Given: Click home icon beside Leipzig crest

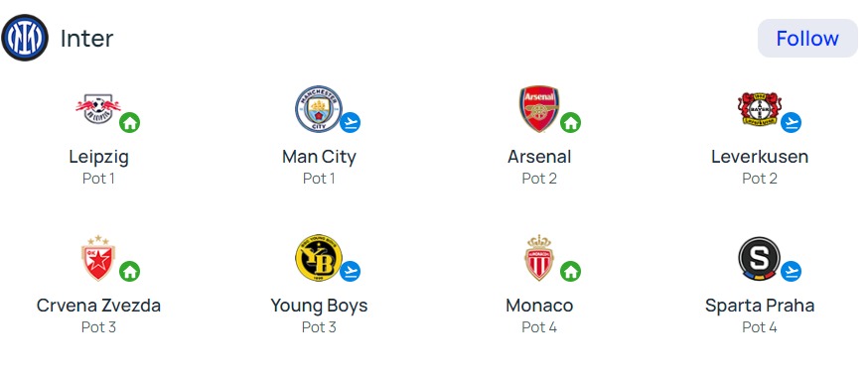Looking at the screenshot, I should coord(129,122).
